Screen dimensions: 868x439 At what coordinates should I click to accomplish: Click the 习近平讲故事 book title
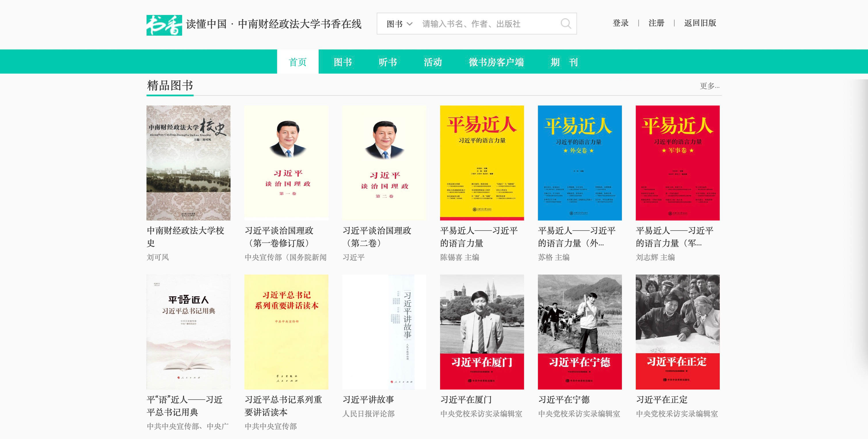368,400
